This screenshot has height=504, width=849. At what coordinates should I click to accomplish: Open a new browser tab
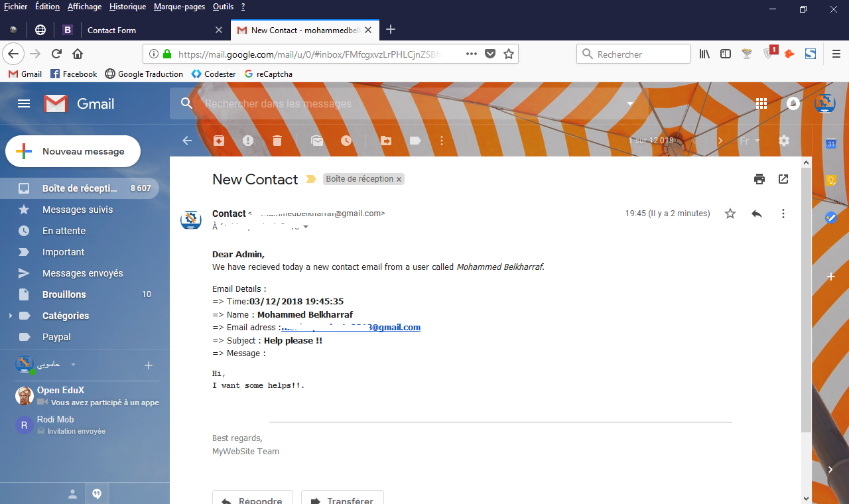coord(391,29)
